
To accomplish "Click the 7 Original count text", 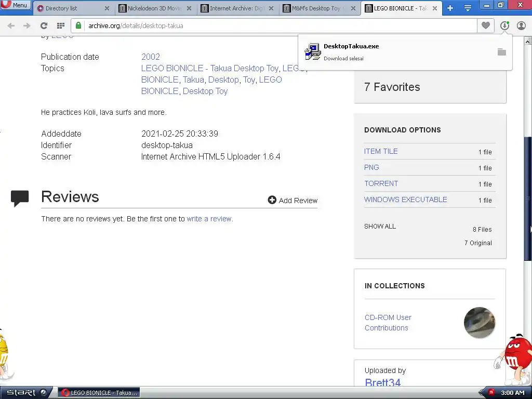I will 478,243.
